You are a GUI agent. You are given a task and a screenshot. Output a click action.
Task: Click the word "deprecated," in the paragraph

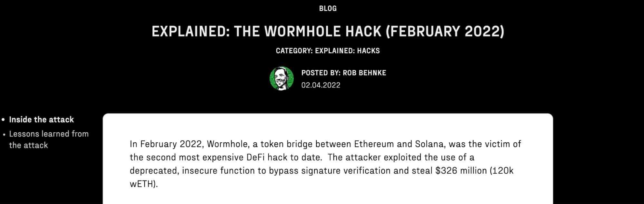click(x=154, y=171)
